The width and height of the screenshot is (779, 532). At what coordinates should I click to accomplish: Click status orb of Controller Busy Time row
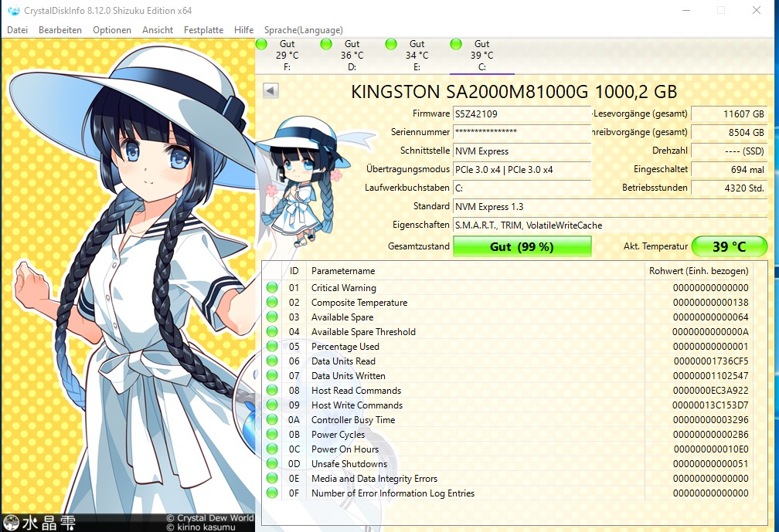tap(272, 419)
